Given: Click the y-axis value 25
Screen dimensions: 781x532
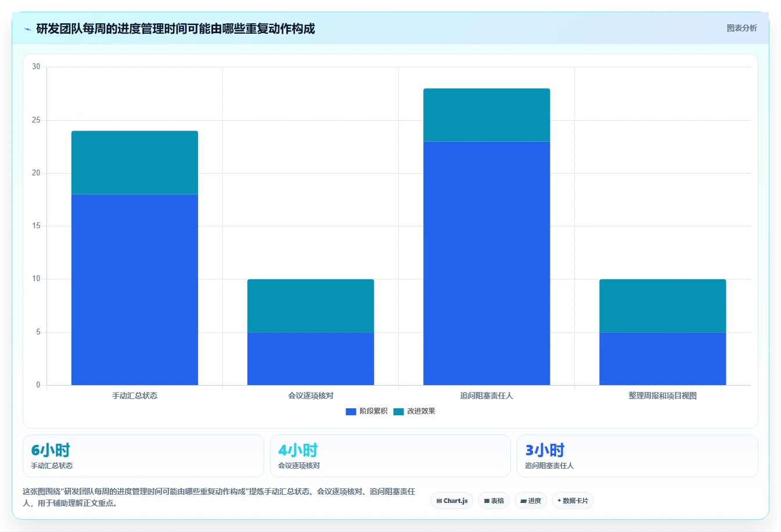Looking at the screenshot, I should click(x=37, y=120).
